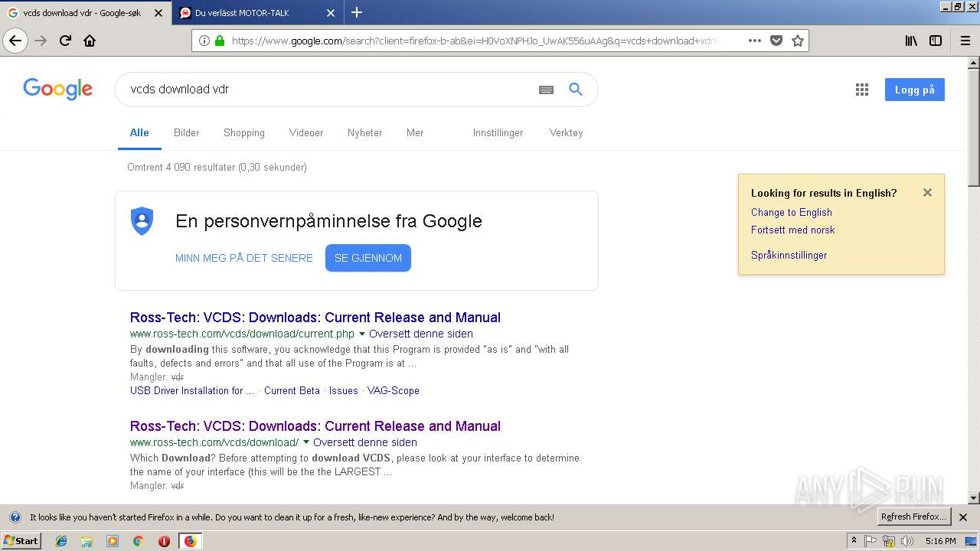This screenshot has height=551, width=980.
Task: Switch to Videoer results
Action: tap(306, 133)
